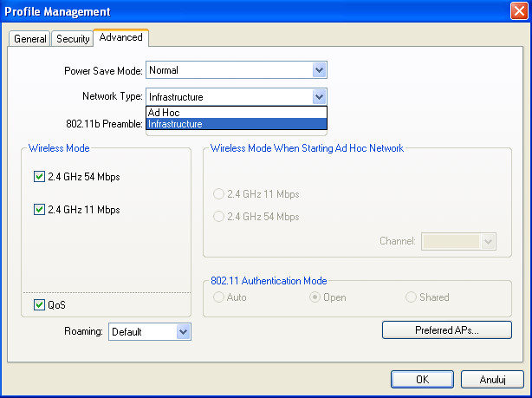Open the Network Type combo box
The height and width of the screenshot is (398, 532).
pyautogui.click(x=237, y=97)
